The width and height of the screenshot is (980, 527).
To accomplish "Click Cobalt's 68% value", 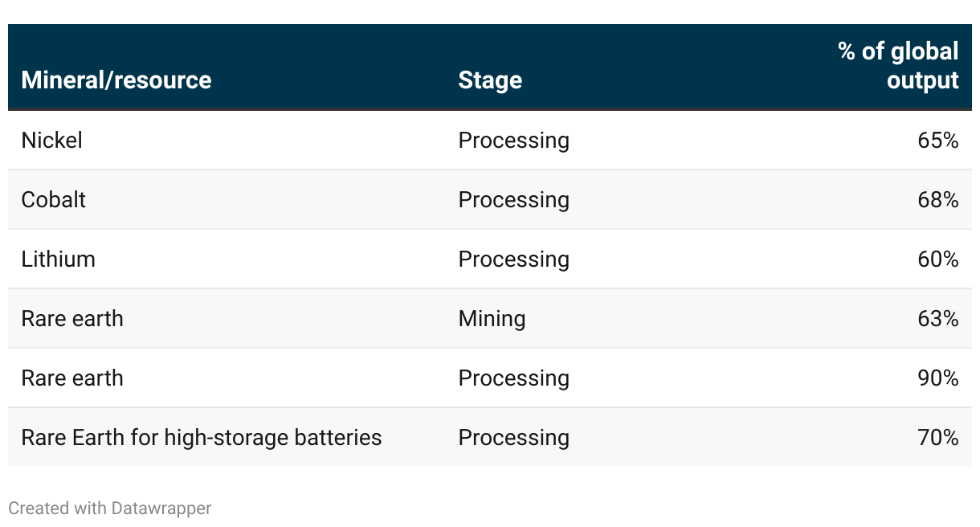I will [x=937, y=200].
